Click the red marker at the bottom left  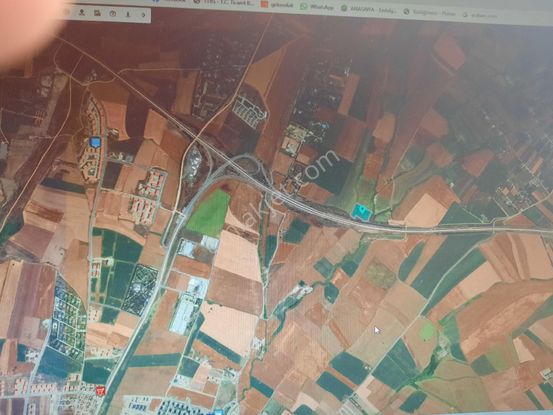coord(101,390)
